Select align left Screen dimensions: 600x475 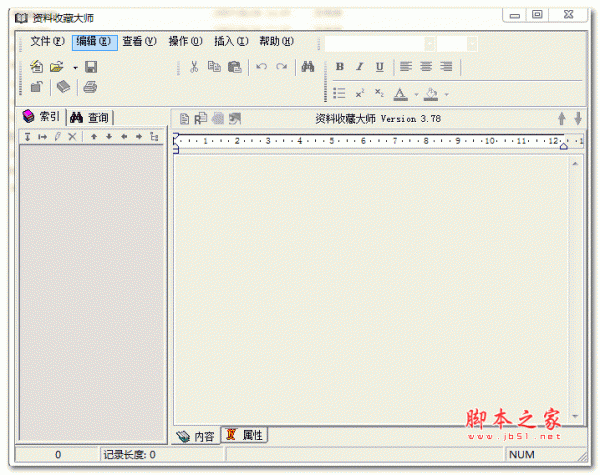406,67
